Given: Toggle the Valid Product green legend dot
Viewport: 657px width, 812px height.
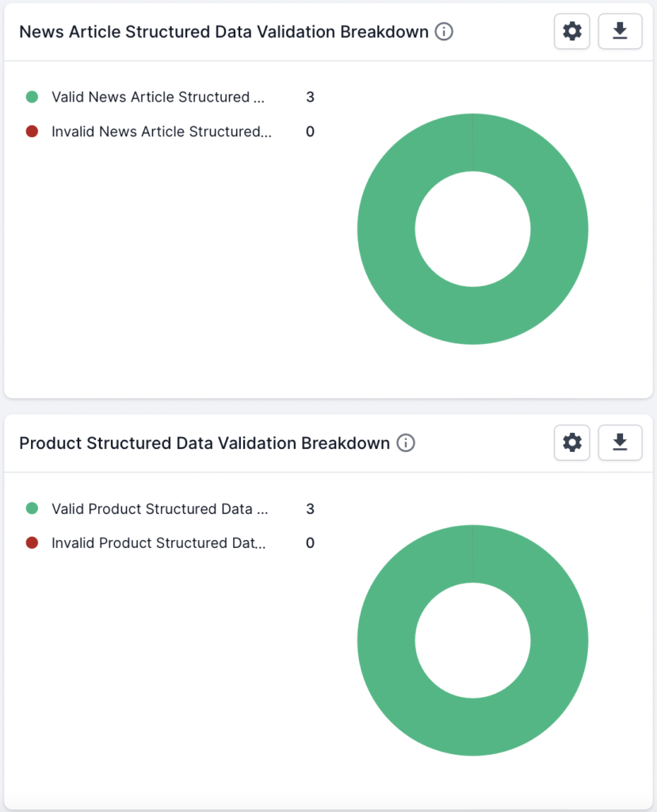Looking at the screenshot, I should coord(32,508).
